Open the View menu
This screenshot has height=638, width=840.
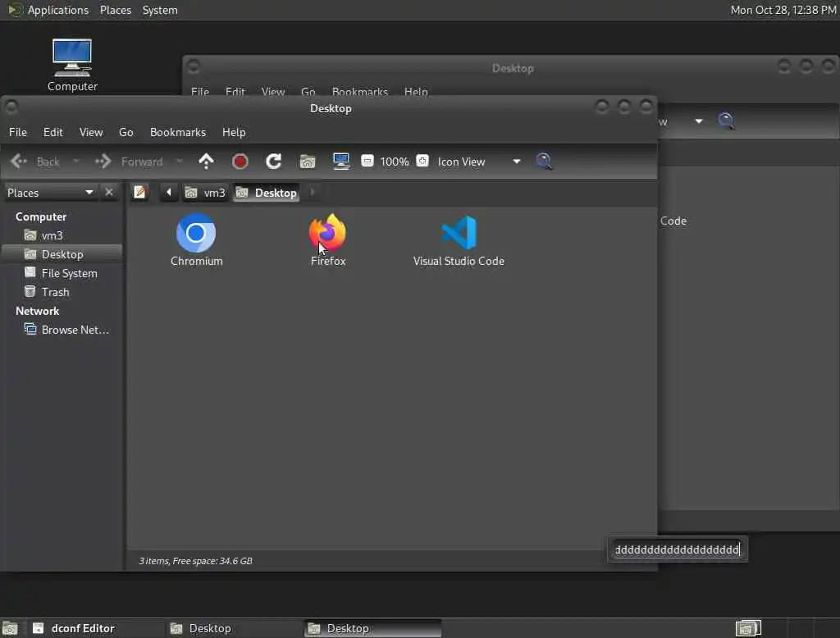click(91, 132)
